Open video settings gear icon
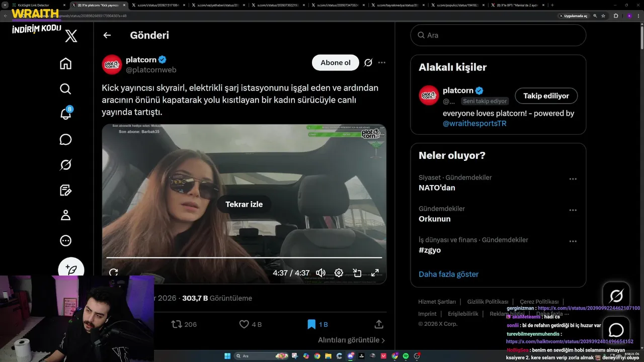644x362 pixels. (x=339, y=273)
